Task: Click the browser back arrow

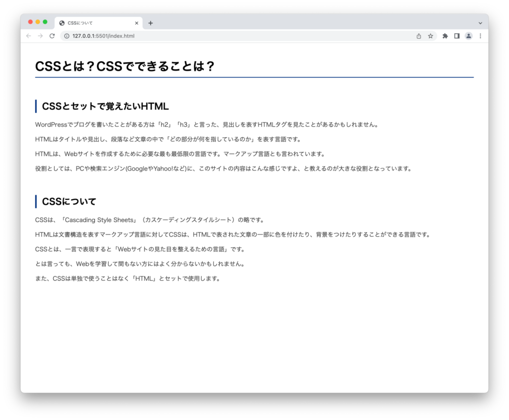Action: [28, 36]
